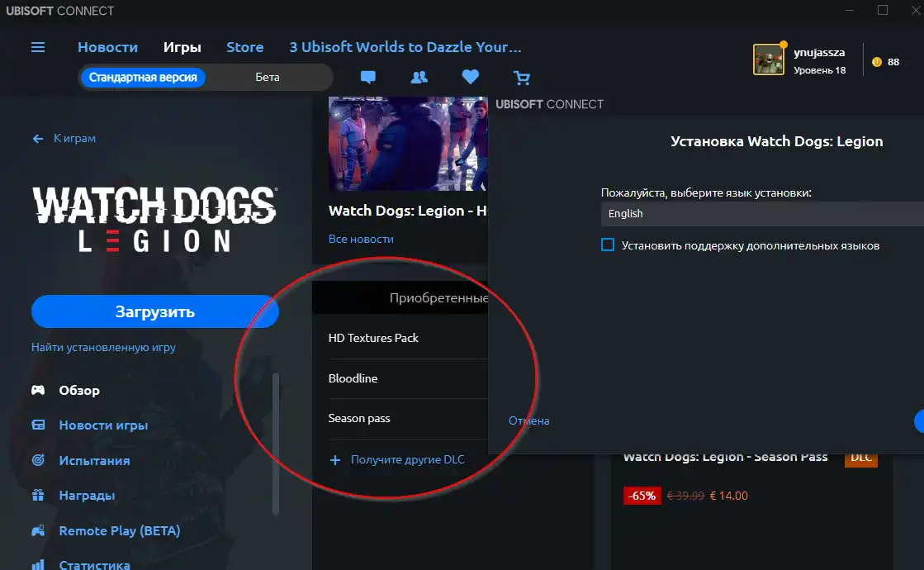924x570 pixels.
Task: Click the HD Textures Pack row
Action: point(408,338)
